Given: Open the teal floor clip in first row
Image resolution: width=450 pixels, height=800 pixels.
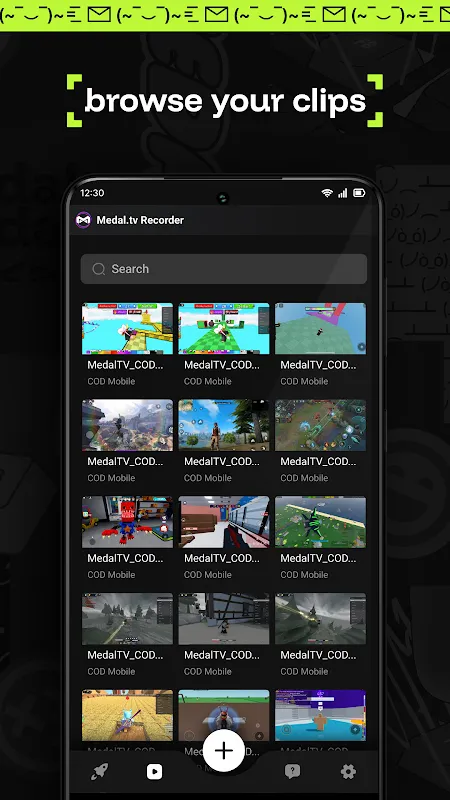Looking at the screenshot, I should [x=320, y=329].
